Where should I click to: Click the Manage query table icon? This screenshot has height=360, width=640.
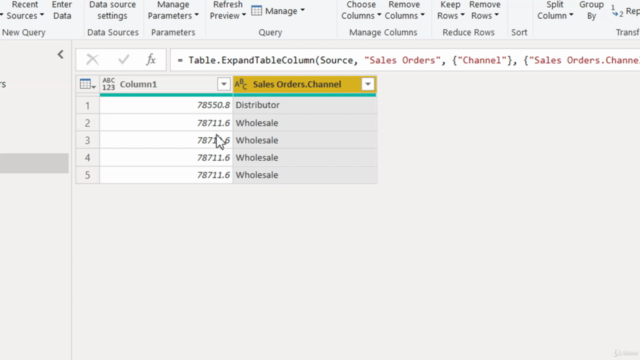click(x=256, y=11)
